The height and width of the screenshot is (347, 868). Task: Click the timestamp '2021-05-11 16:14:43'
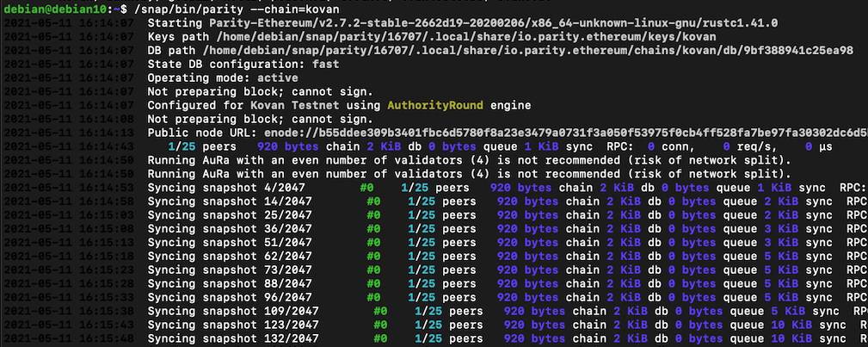pyautogui.click(x=68, y=146)
